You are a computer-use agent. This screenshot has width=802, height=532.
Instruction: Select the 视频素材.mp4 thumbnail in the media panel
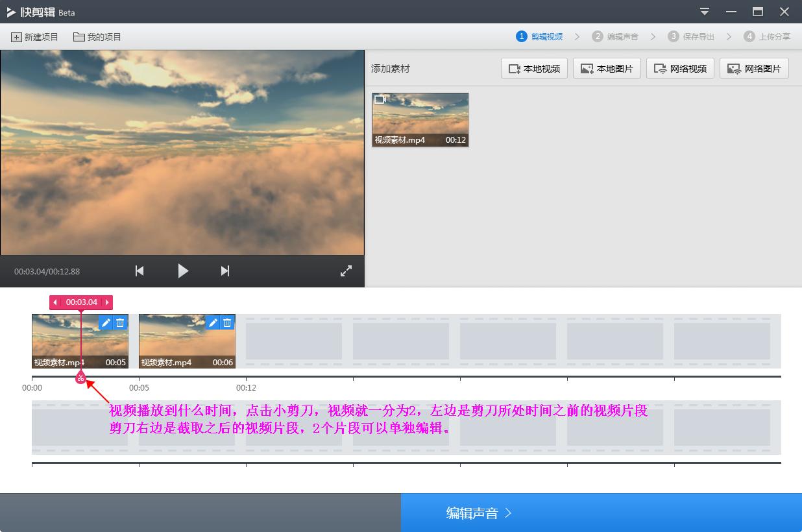tap(420, 119)
